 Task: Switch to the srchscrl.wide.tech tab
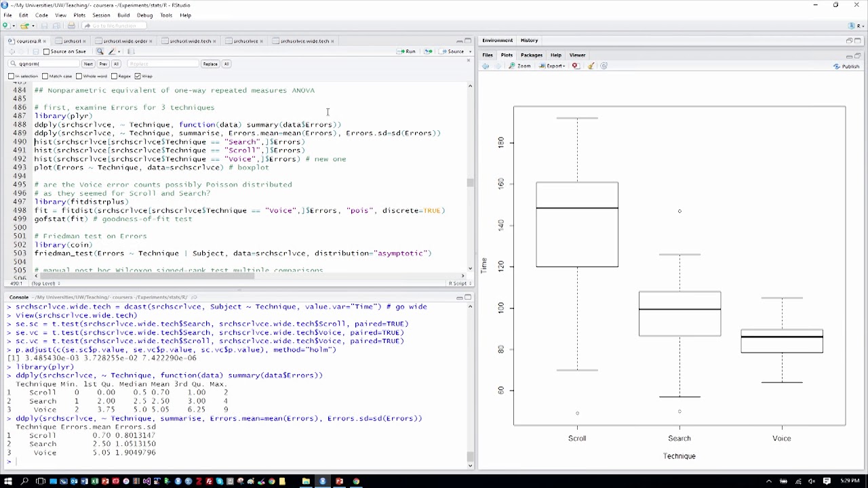(190, 41)
